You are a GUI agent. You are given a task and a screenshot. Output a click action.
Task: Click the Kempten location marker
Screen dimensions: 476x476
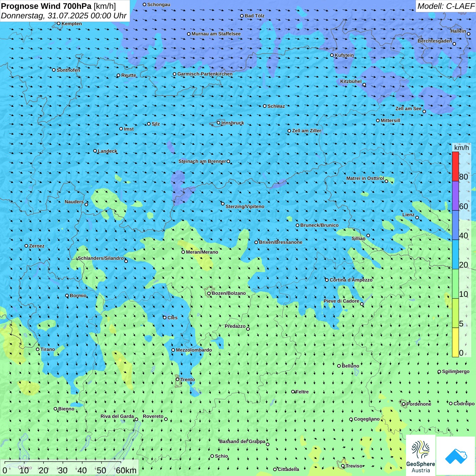58,23
